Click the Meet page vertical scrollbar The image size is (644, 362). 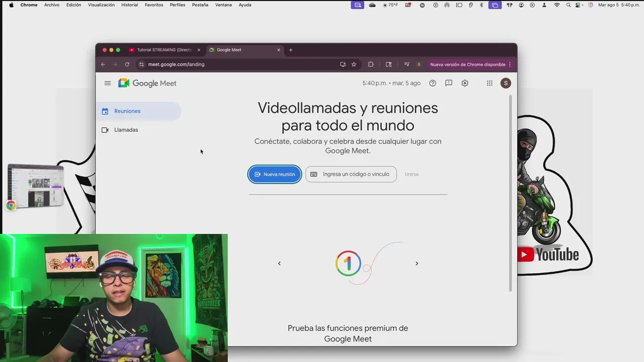[x=511, y=193]
